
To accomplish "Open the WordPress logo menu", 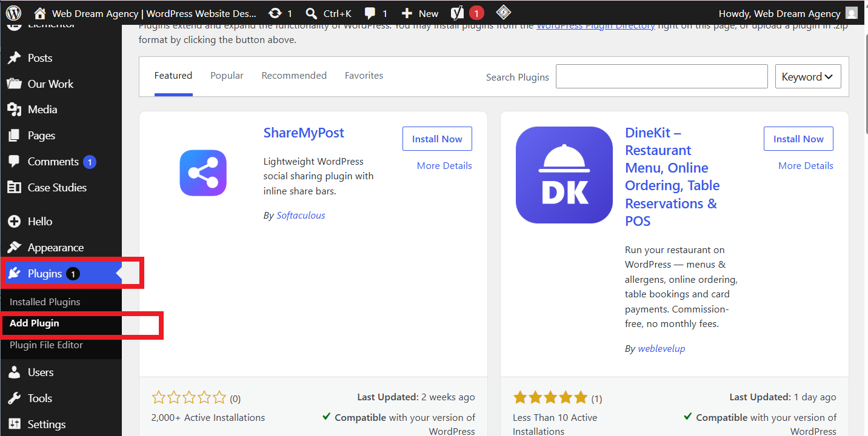I will 14,13.
